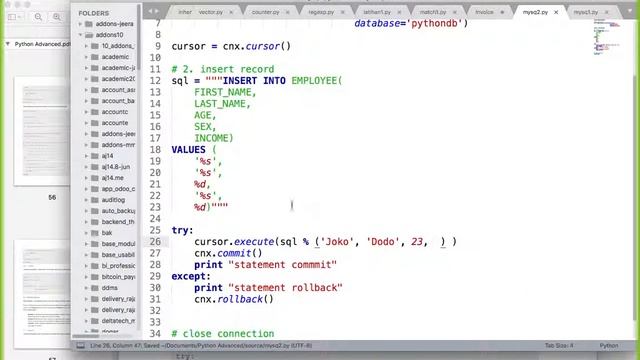Image resolution: width=640 pixels, height=360 pixels.
Task: Go to previous tab with left arrow
Action: (150, 11)
